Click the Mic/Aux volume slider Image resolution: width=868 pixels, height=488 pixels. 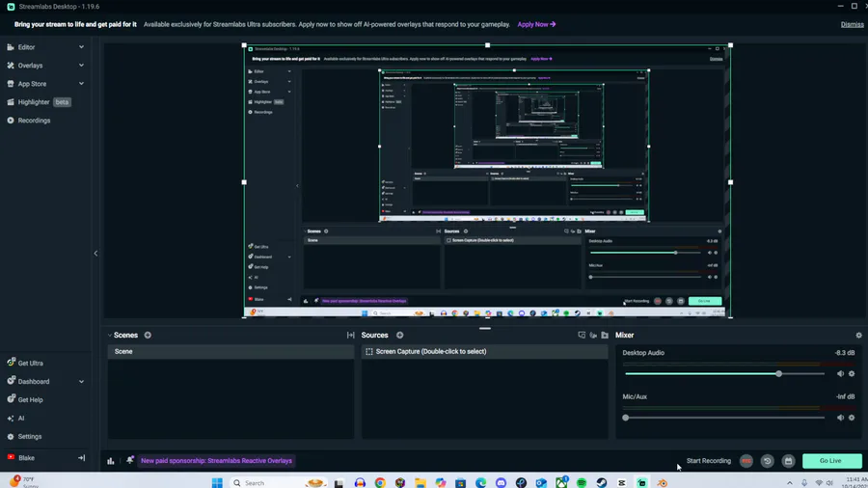(724, 418)
